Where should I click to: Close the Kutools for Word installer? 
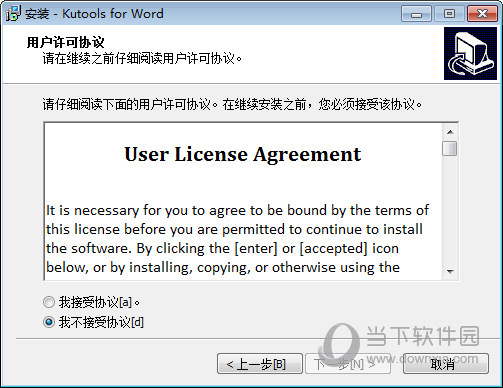[x=482, y=14]
